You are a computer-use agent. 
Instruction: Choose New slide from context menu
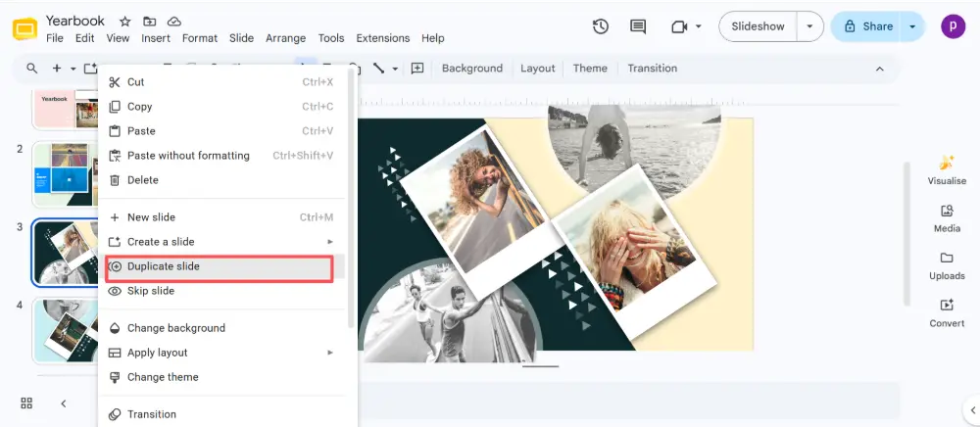point(221,217)
